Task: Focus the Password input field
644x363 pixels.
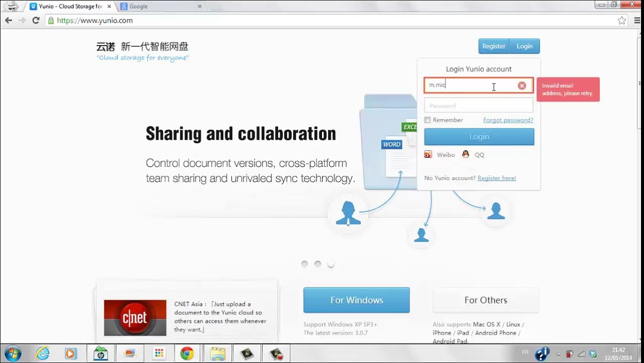Action: pyautogui.click(x=479, y=106)
